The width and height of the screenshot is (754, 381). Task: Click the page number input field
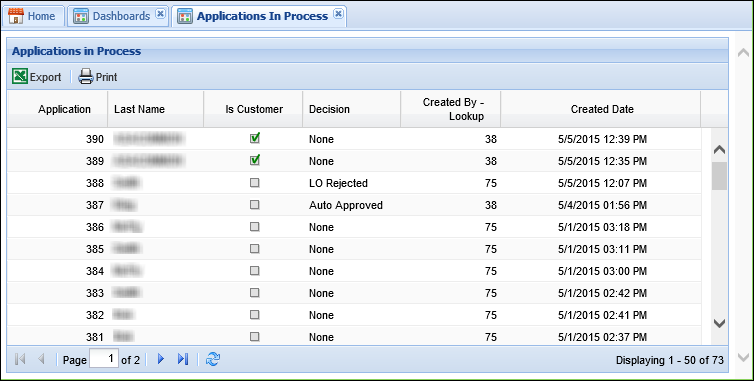(x=104, y=359)
